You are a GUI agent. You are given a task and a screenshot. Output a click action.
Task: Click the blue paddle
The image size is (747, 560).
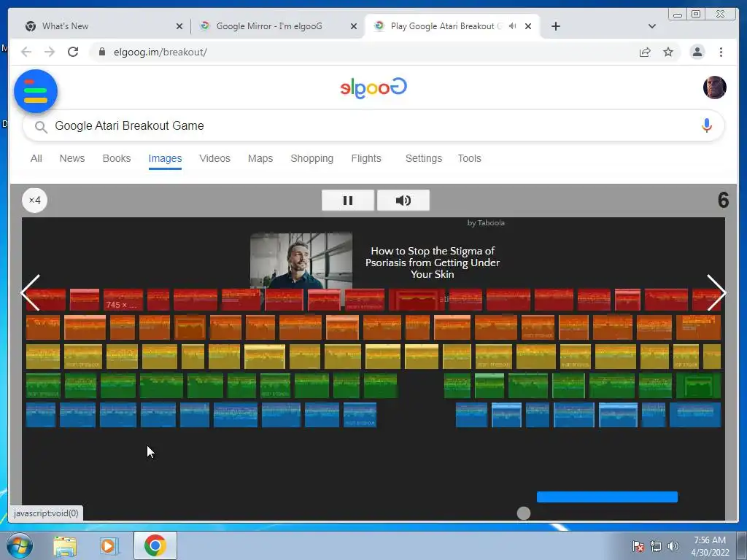(607, 497)
